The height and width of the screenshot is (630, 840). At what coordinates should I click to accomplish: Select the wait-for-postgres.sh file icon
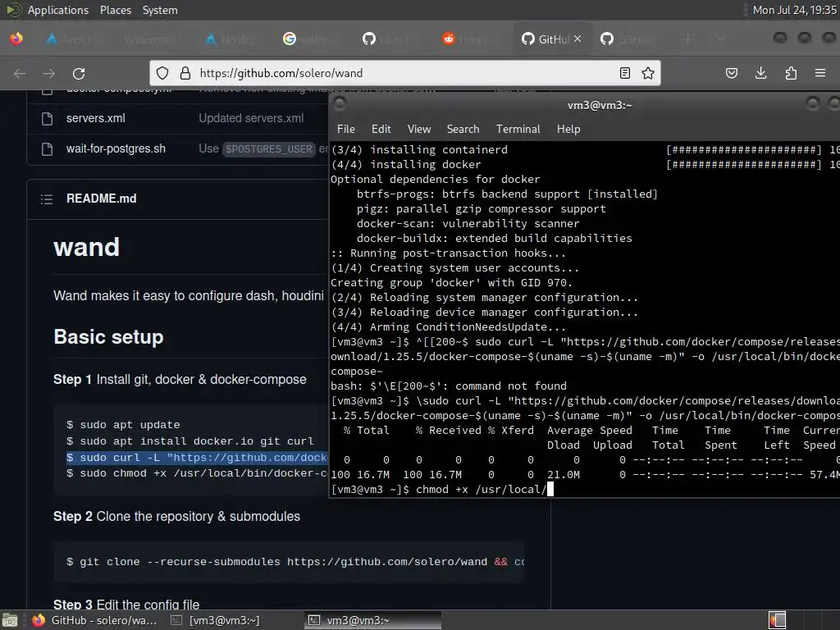[47, 149]
